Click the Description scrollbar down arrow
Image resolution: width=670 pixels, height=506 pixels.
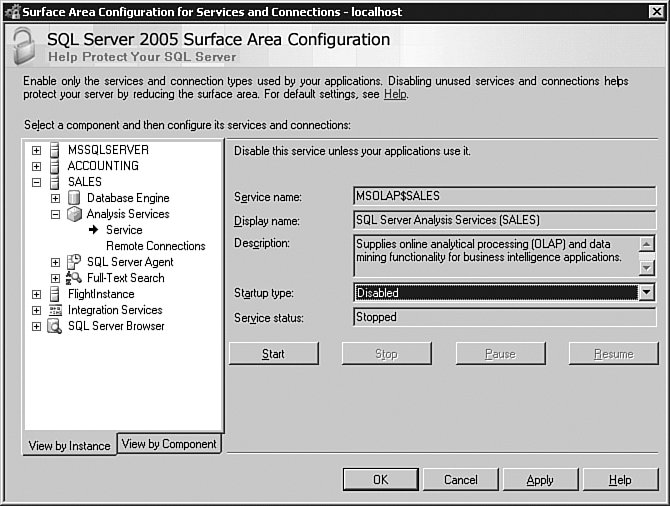coord(646,268)
